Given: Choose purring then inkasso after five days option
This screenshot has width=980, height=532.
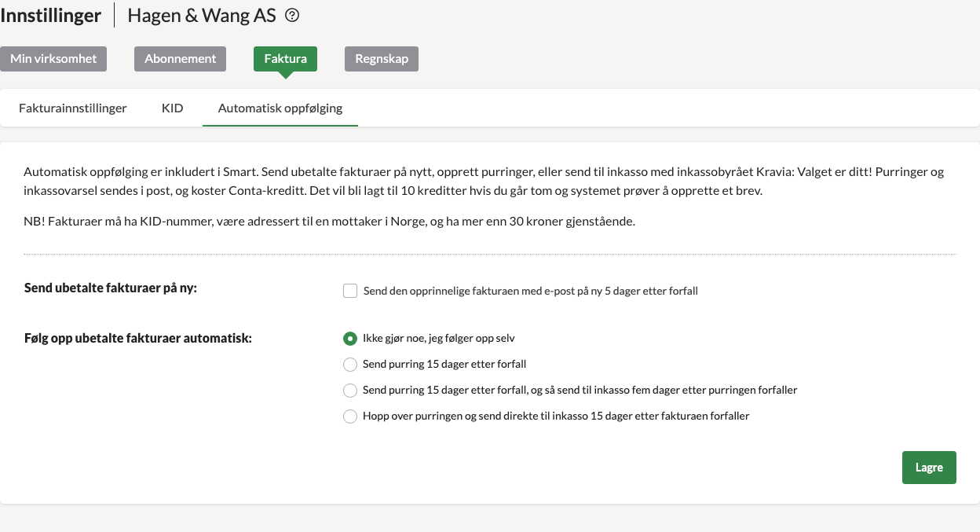Looking at the screenshot, I should click(x=350, y=391).
